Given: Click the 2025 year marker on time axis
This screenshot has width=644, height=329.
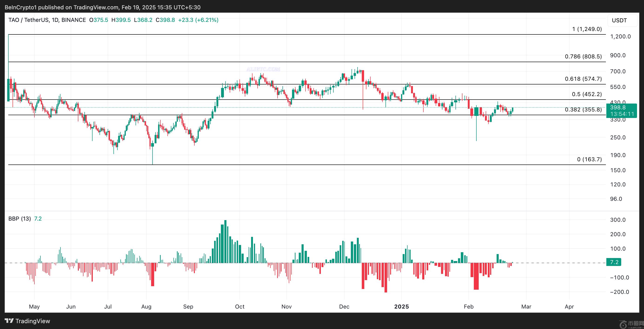Looking at the screenshot, I should 401,306.
